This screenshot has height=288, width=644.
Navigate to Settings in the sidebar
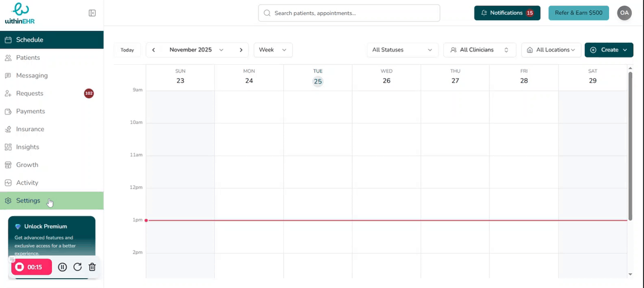tap(28, 200)
